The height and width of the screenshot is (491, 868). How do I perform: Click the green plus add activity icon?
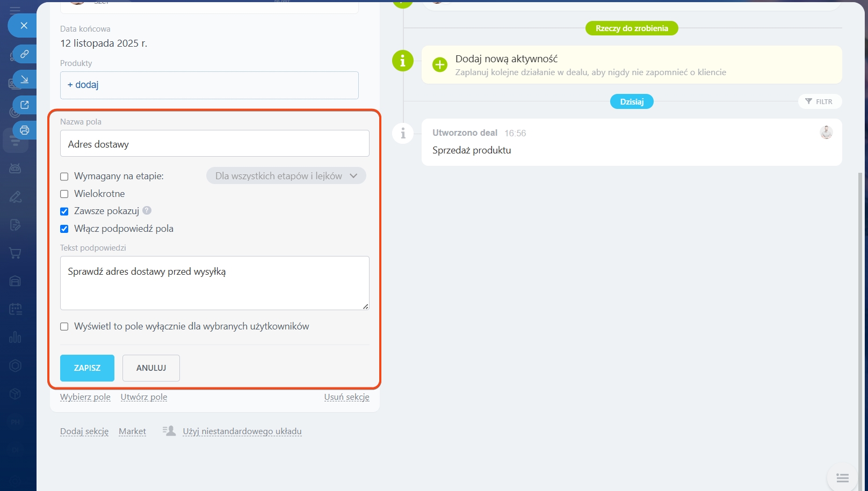(x=439, y=65)
